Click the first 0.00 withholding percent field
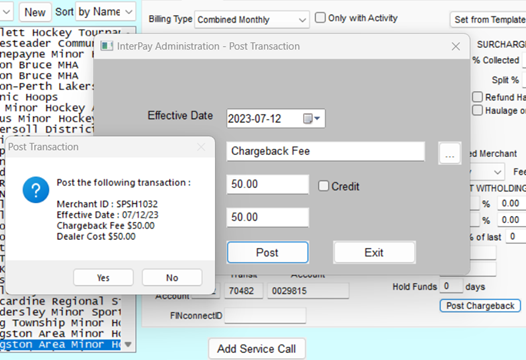 tap(512, 203)
